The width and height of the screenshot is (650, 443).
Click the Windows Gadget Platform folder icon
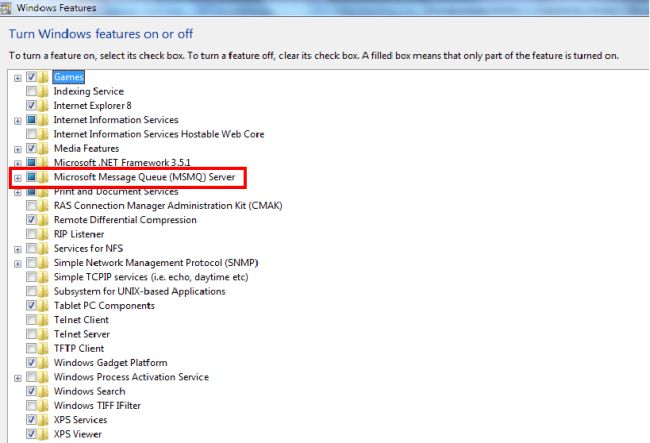(x=43, y=363)
